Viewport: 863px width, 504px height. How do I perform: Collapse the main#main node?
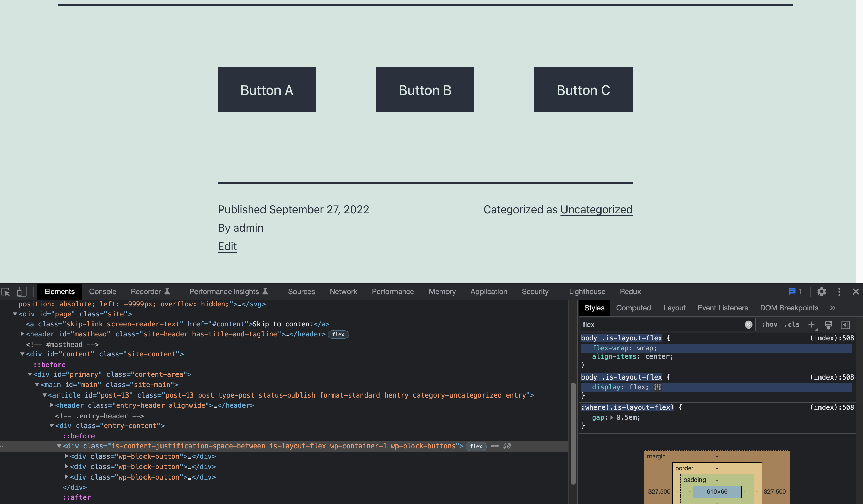point(37,385)
